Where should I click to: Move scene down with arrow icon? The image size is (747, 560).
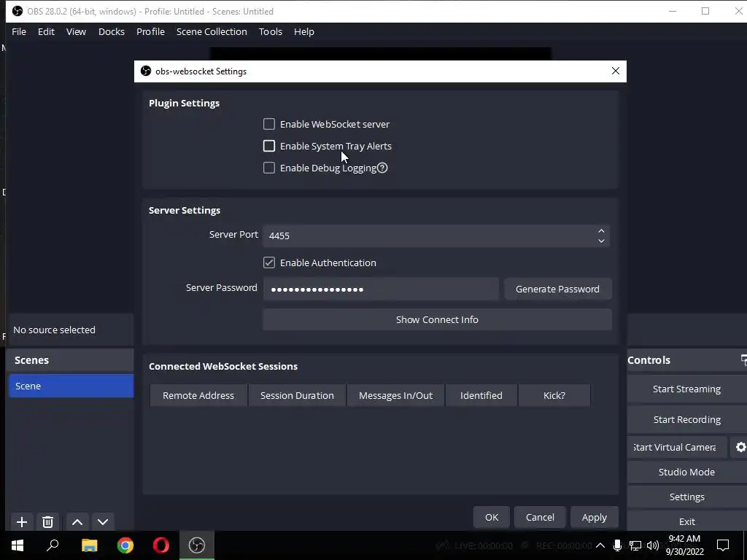click(x=103, y=522)
